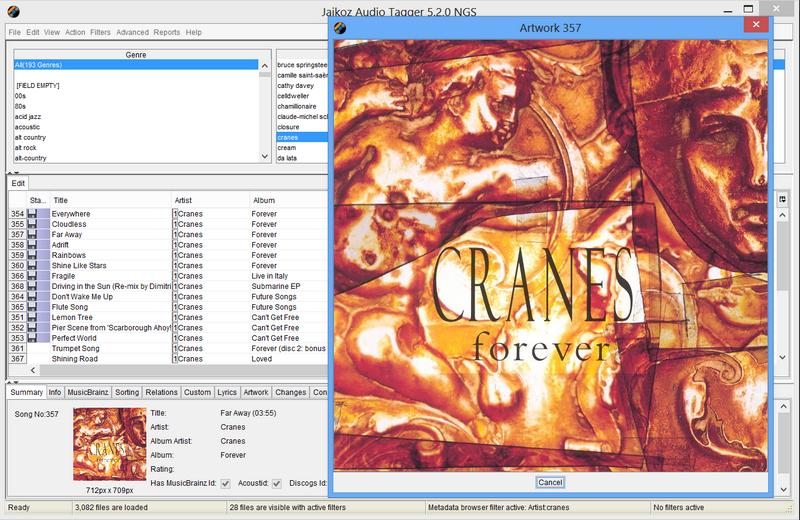Sort by the Album column header
800x520 pixels.
point(289,200)
